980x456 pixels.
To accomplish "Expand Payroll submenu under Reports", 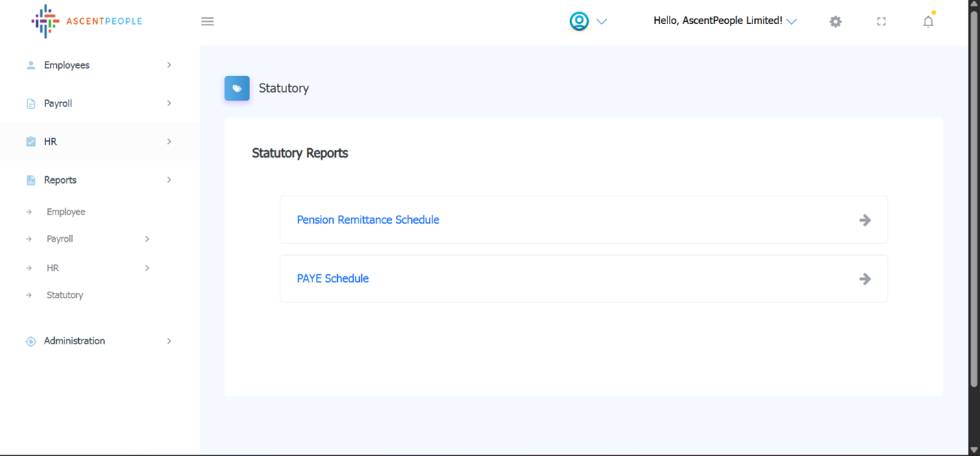I will coord(60,239).
